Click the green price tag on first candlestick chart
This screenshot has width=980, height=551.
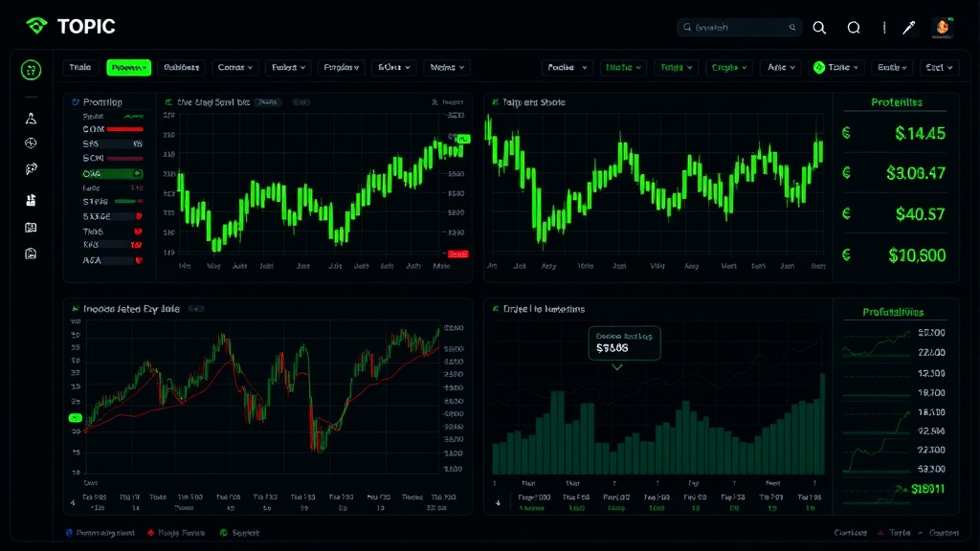click(463, 139)
